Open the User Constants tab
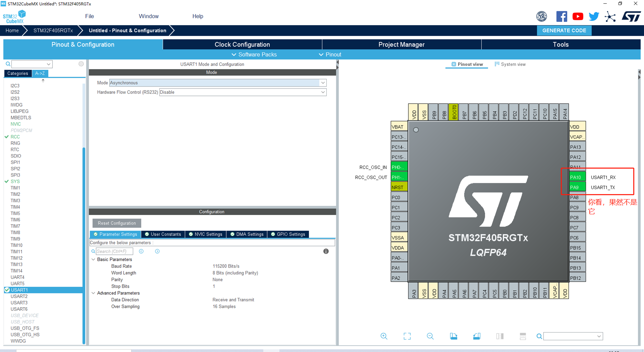 pyautogui.click(x=163, y=234)
